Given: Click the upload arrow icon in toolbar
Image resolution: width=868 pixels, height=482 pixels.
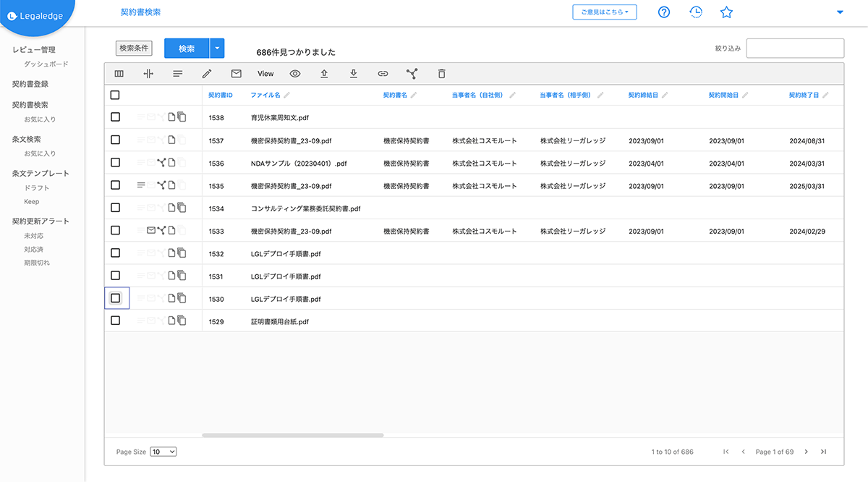Looking at the screenshot, I should point(324,74).
